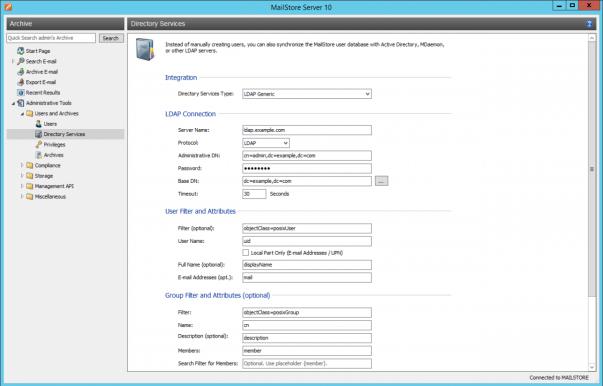Image resolution: width=603 pixels, height=386 pixels.
Task: Open Directory Services Type dropdown
Action: pos(307,94)
